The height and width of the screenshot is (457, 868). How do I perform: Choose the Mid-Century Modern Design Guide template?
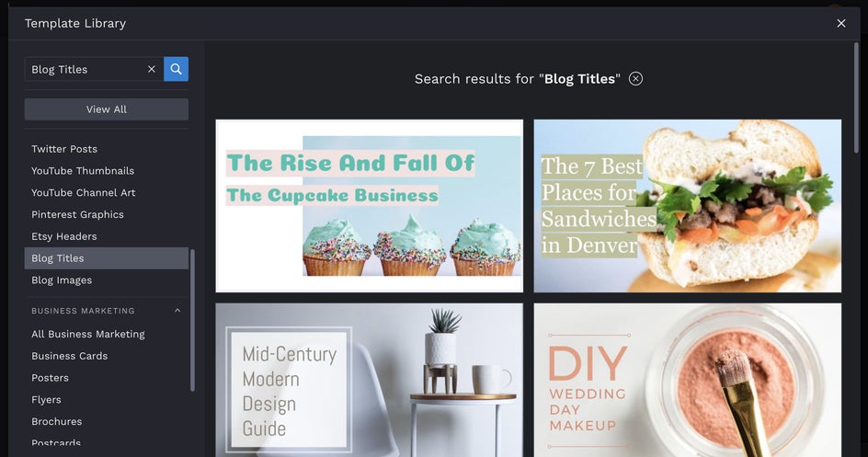[370, 380]
